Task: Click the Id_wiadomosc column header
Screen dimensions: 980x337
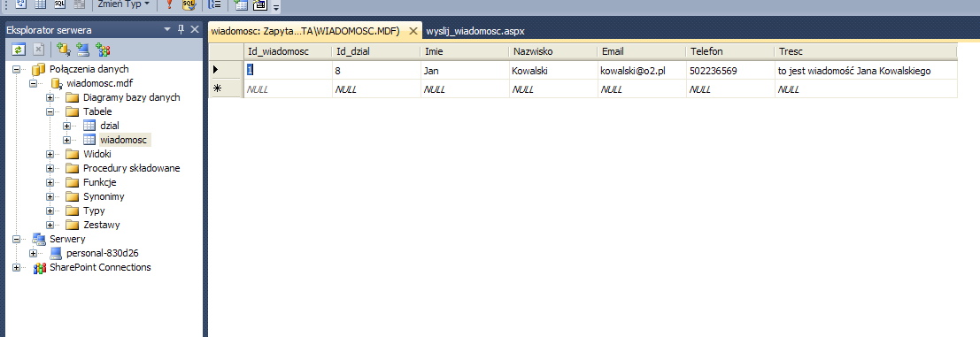Action: pyautogui.click(x=288, y=52)
